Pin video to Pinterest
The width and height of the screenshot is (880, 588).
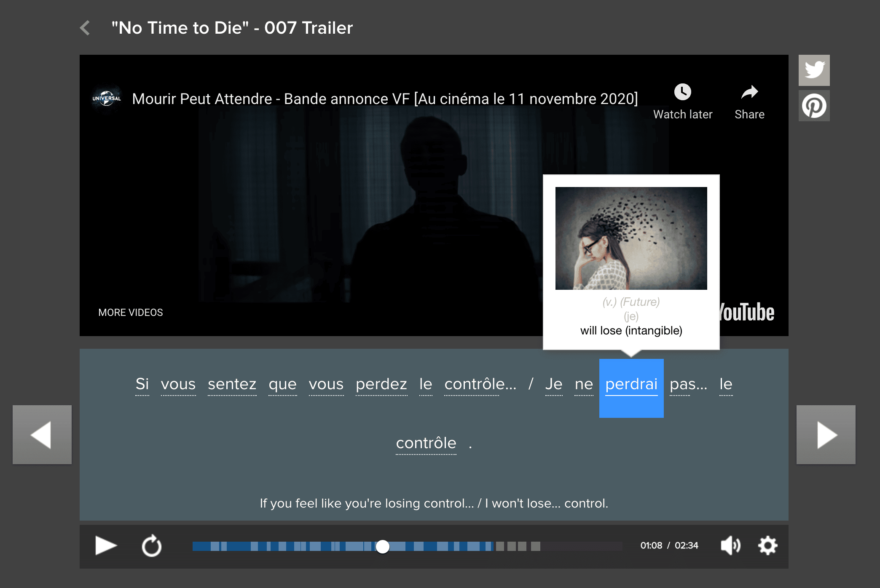pos(814,106)
